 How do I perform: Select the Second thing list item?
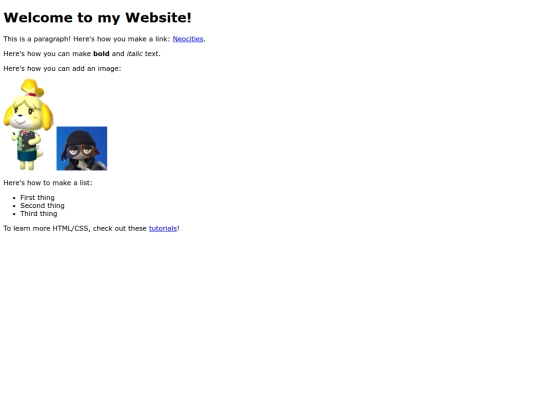click(42, 206)
